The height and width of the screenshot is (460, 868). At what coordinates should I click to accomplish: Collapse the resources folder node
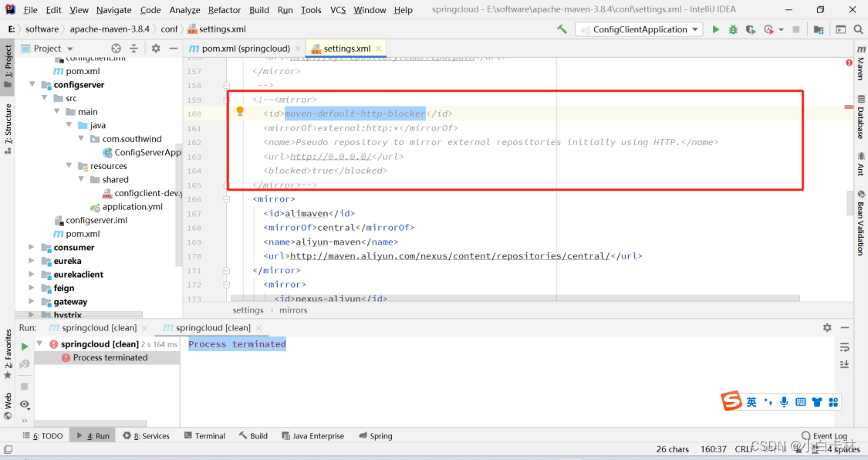tap(69, 165)
